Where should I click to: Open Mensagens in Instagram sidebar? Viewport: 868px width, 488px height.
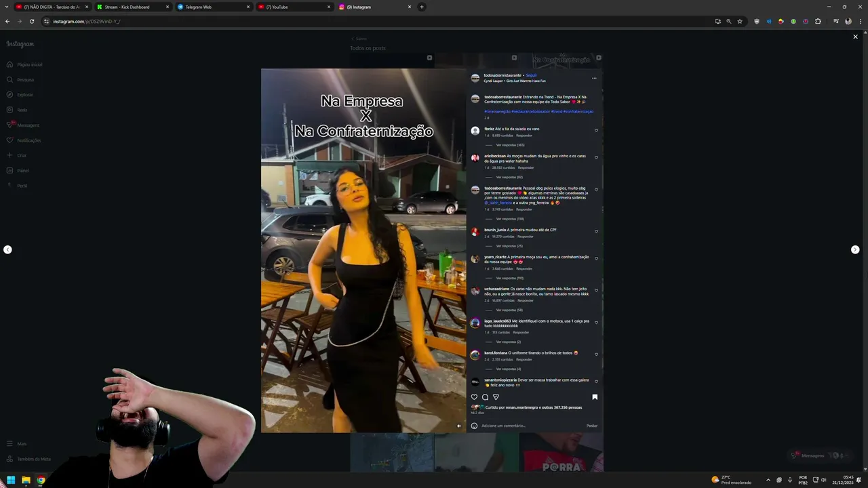point(23,125)
